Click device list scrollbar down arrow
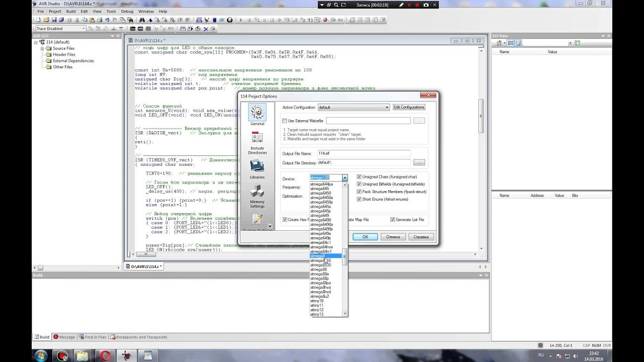 [x=345, y=313]
